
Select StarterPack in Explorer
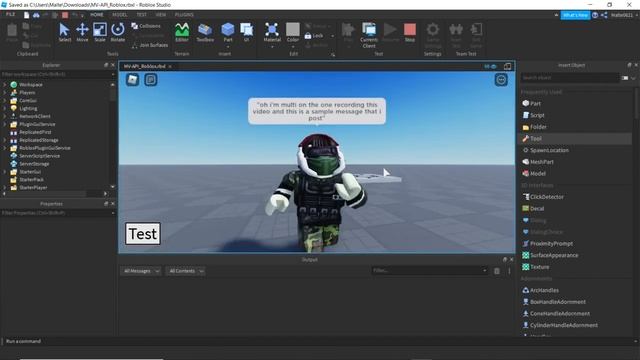coord(31,180)
